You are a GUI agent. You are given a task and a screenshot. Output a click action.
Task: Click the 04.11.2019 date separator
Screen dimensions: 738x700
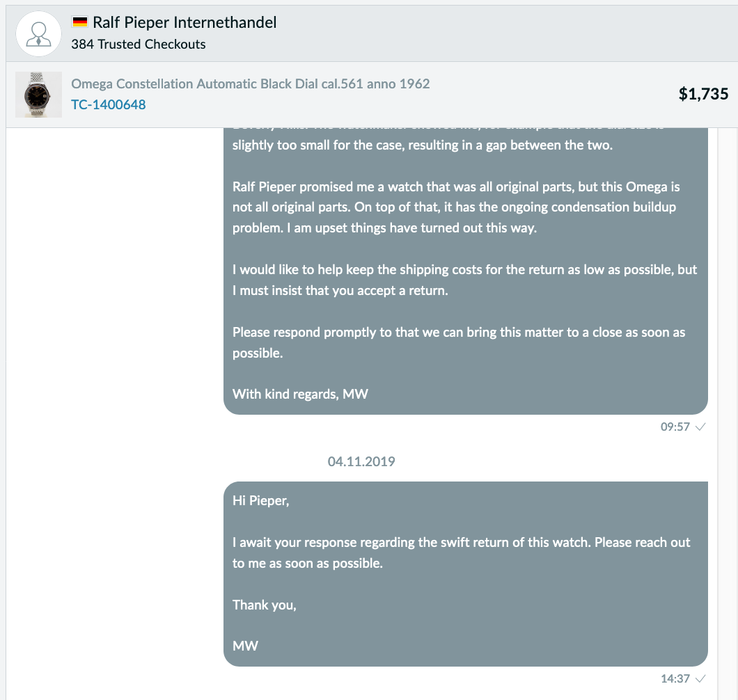tap(361, 461)
